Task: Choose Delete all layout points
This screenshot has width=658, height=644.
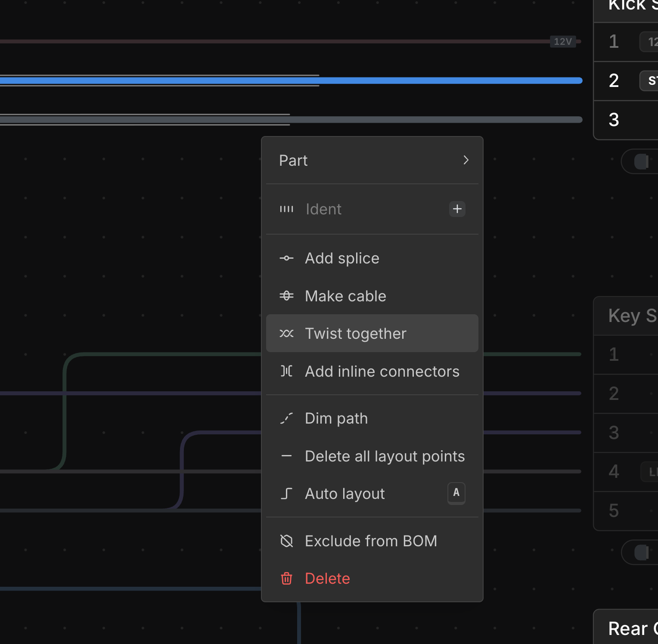Action: (385, 456)
